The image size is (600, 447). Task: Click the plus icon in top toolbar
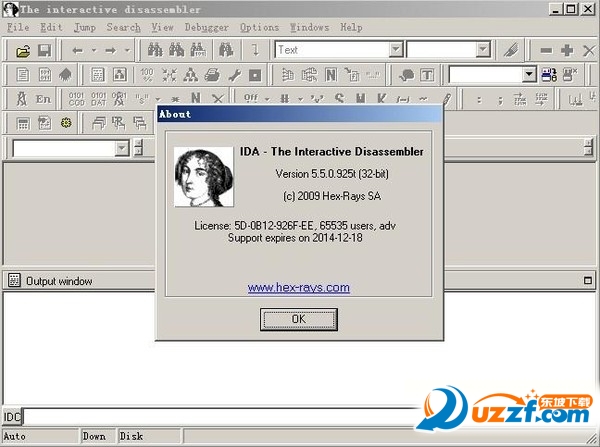(567, 50)
